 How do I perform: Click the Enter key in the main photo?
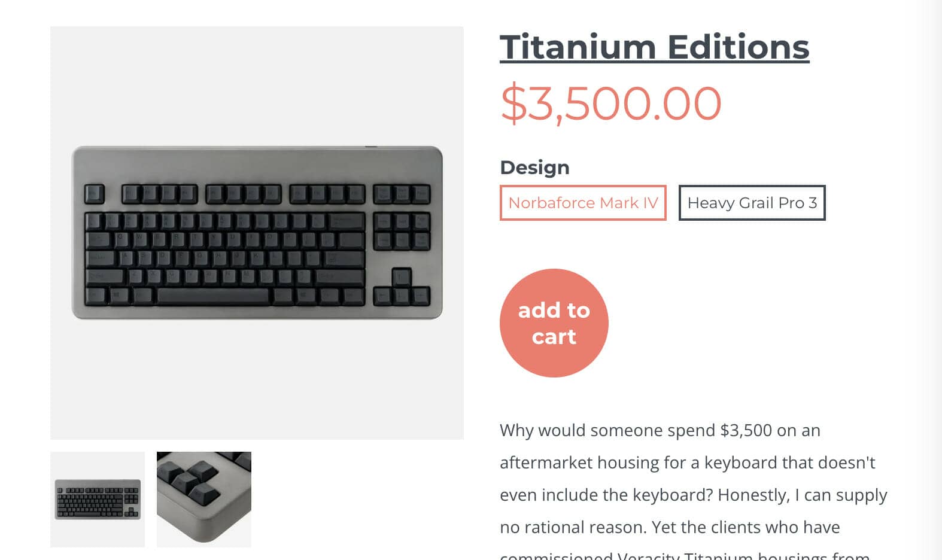345,258
